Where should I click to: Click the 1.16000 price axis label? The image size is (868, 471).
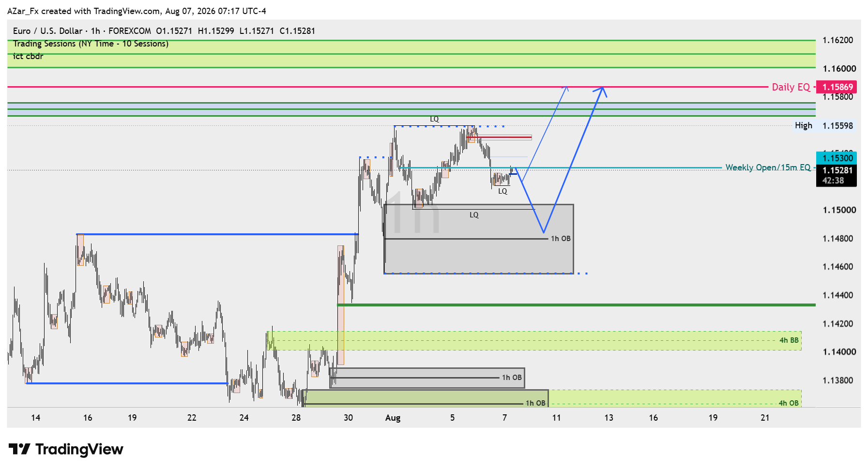click(x=839, y=69)
